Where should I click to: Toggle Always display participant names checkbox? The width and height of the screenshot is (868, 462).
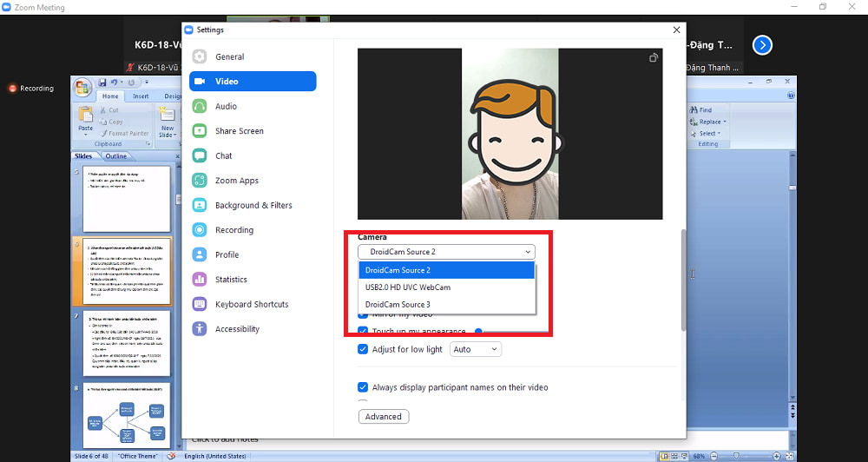coord(363,387)
